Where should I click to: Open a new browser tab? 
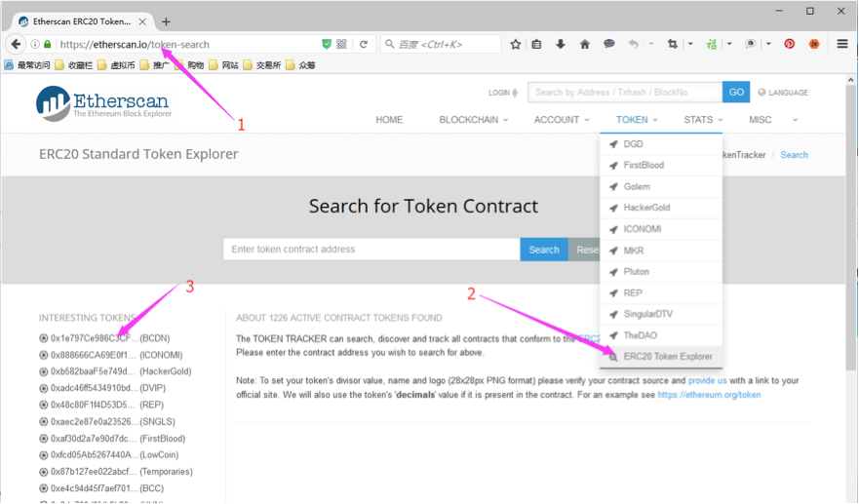point(166,21)
